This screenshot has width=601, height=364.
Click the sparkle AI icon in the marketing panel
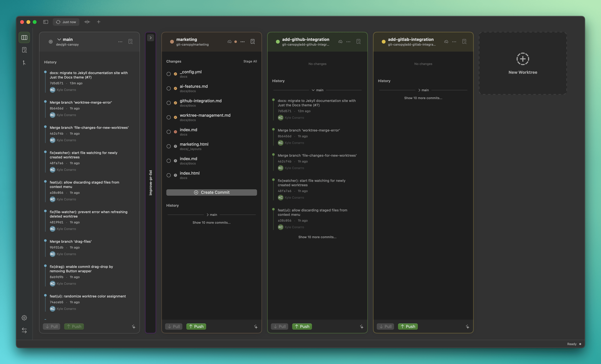click(x=256, y=326)
